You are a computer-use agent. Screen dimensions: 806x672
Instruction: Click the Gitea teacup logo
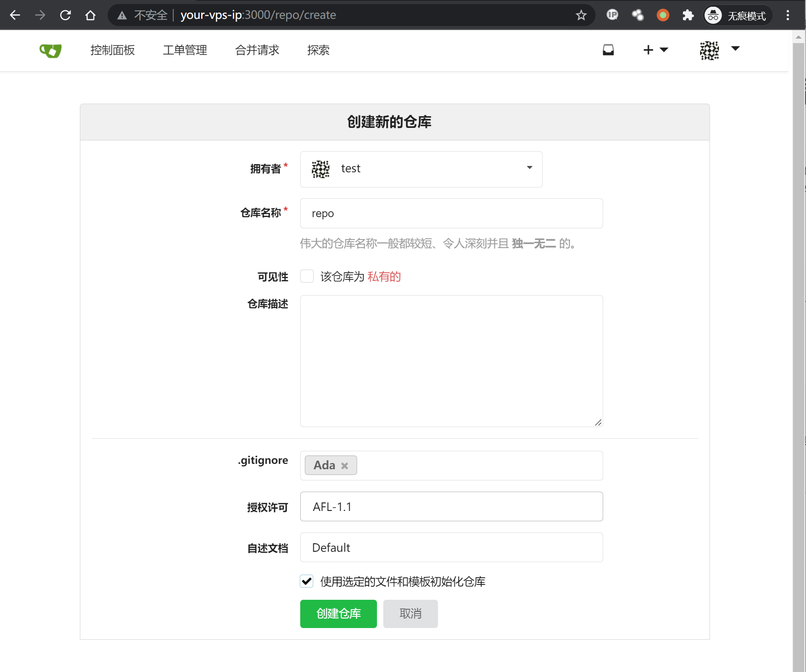[x=50, y=51]
